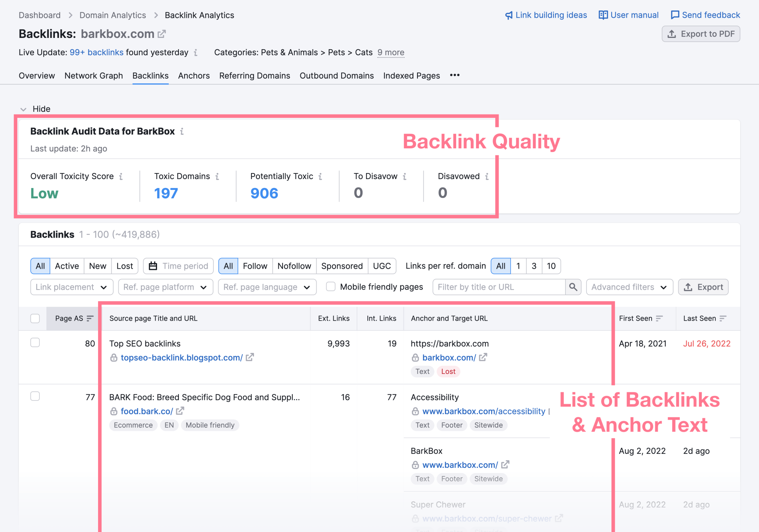Click the User manual book icon

click(603, 15)
